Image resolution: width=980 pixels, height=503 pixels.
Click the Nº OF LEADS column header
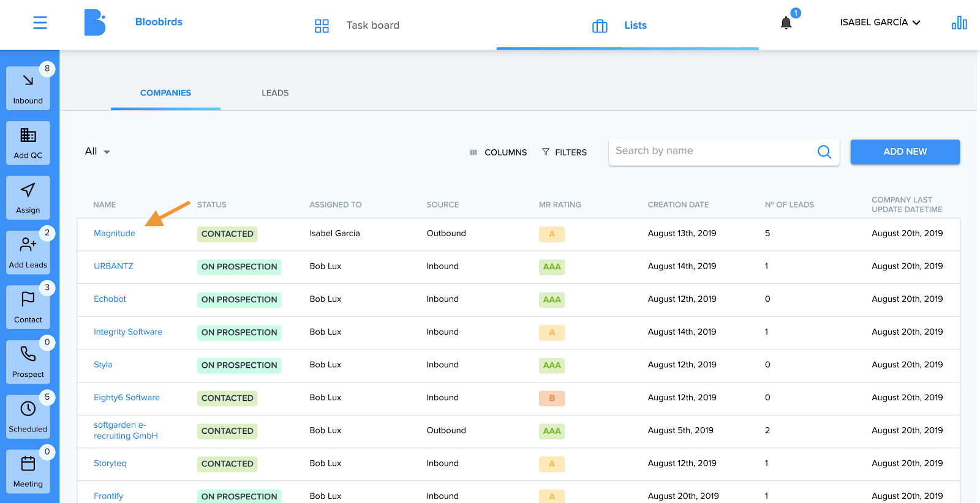(790, 205)
